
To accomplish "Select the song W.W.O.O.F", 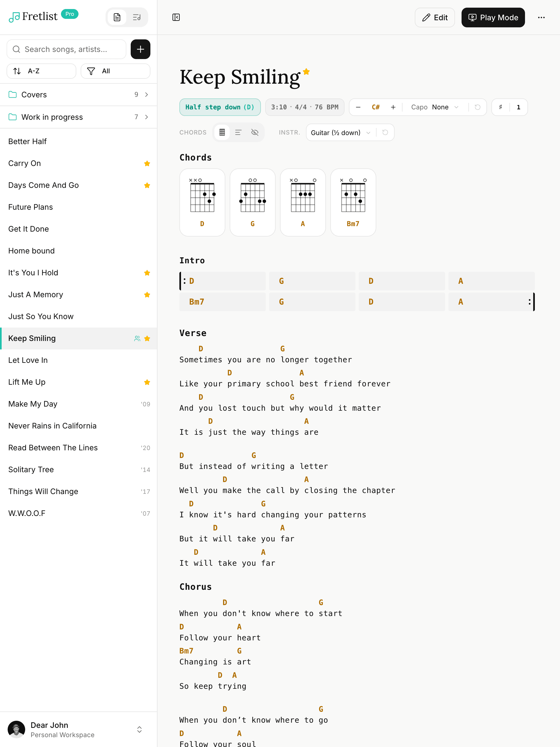I will tap(78, 513).
